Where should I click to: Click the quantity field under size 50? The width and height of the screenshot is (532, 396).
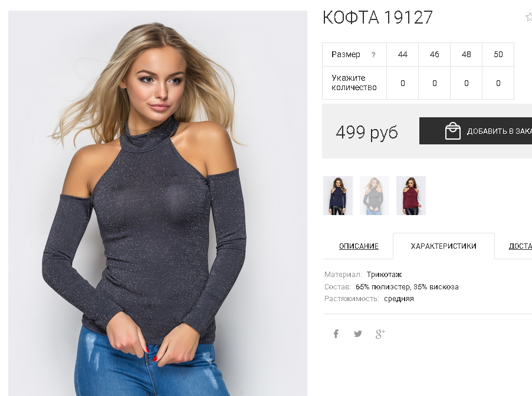click(498, 83)
